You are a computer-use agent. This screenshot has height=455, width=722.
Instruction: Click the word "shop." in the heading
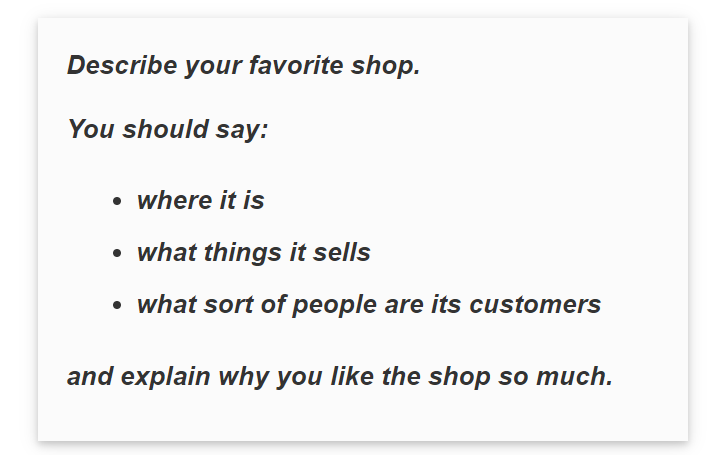coord(385,66)
